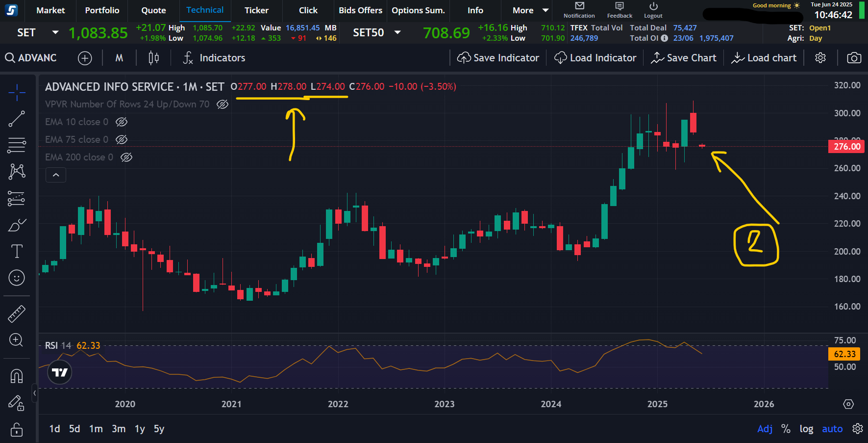Image resolution: width=868 pixels, height=443 pixels.
Task: Select the trend line drawing tool
Action: point(17,119)
